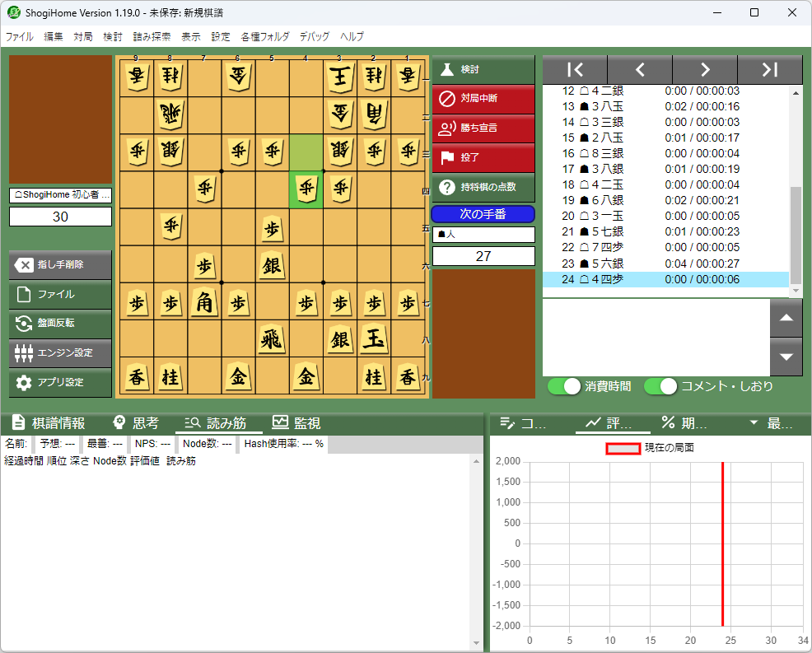This screenshot has height=653, width=812.
Task: Toggle コメント・しおり switch
Action: (x=660, y=386)
